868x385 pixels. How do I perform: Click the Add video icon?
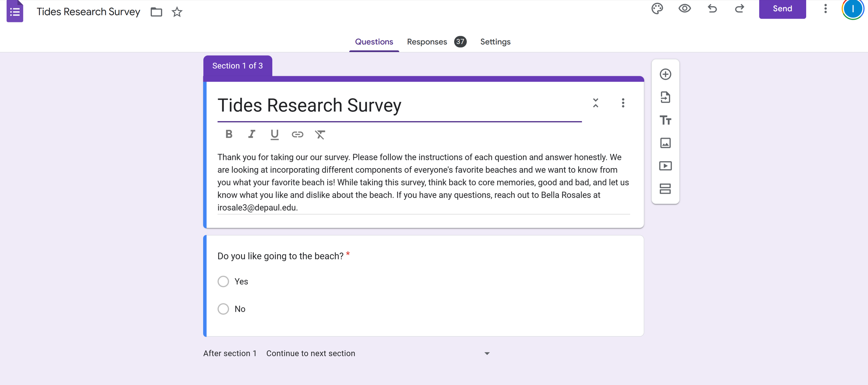pos(665,166)
